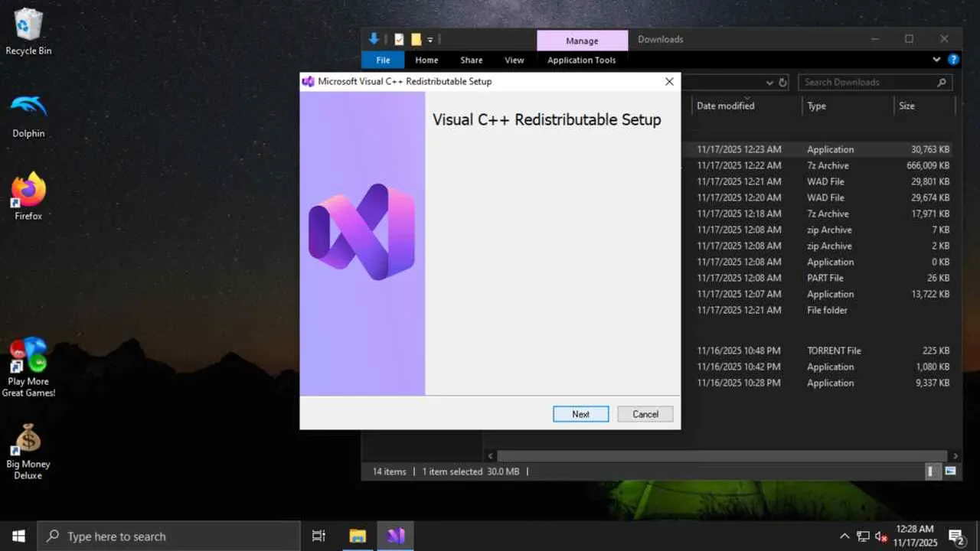Screen dimensions: 980x551
Task: Open the address bar history dropdown
Action: point(769,83)
